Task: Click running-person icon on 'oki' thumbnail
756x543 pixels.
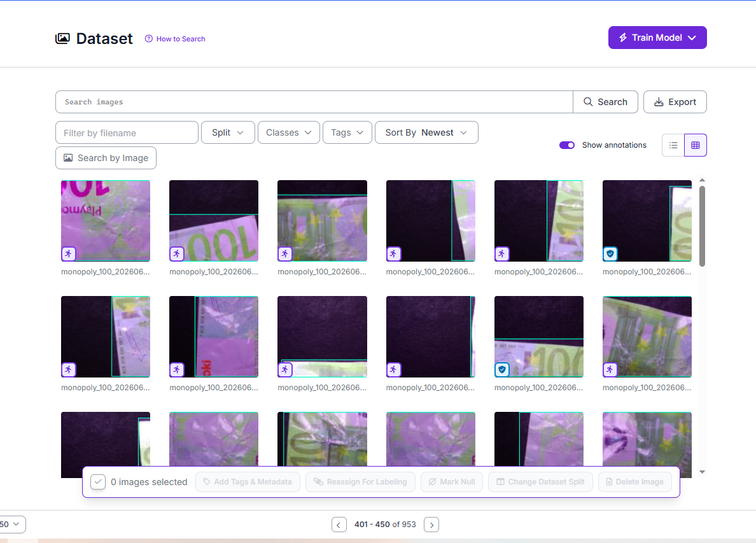Action: tap(177, 369)
